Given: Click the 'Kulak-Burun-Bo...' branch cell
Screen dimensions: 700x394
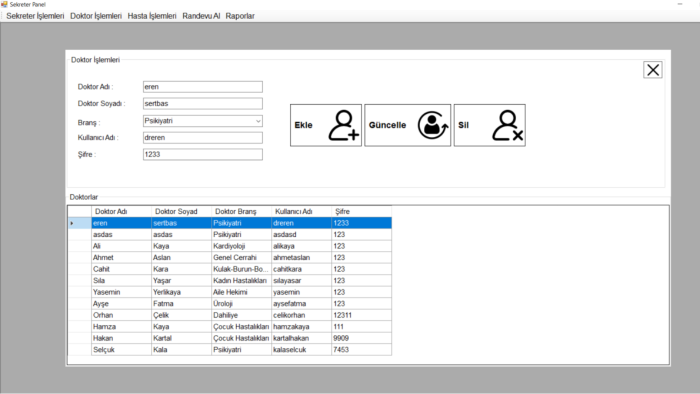Looking at the screenshot, I should (241, 270).
